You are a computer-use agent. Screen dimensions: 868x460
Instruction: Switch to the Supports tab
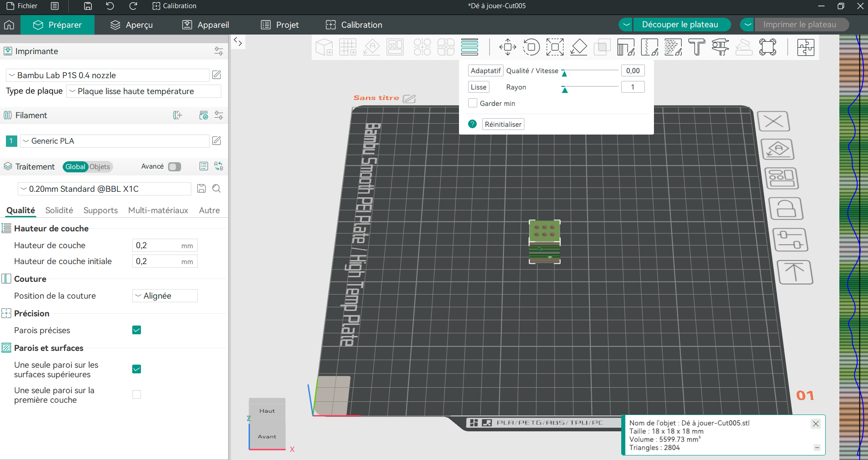coord(100,210)
